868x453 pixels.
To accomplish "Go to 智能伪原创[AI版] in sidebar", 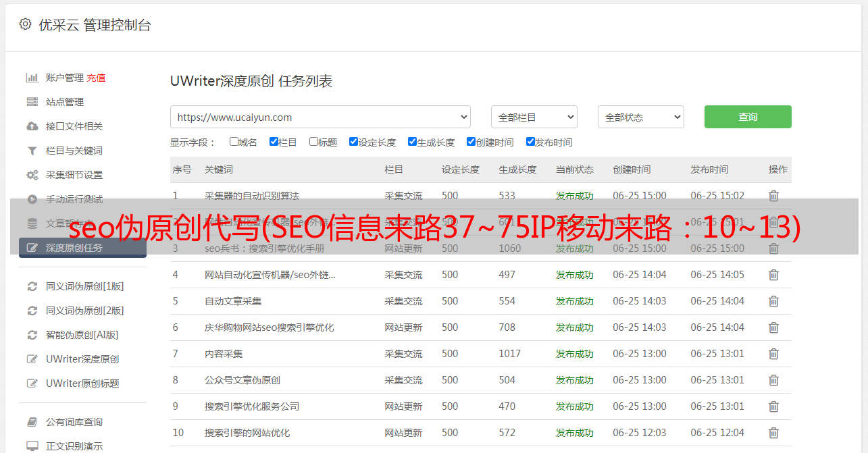I will pyautogui.click(x=82, y=335).
